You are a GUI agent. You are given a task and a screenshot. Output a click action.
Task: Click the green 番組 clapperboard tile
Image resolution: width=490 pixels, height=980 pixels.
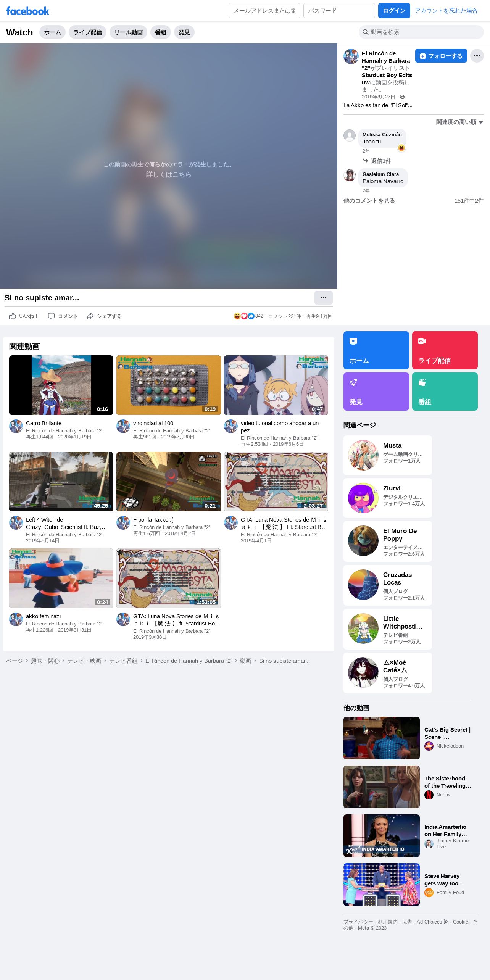point(445,392)
